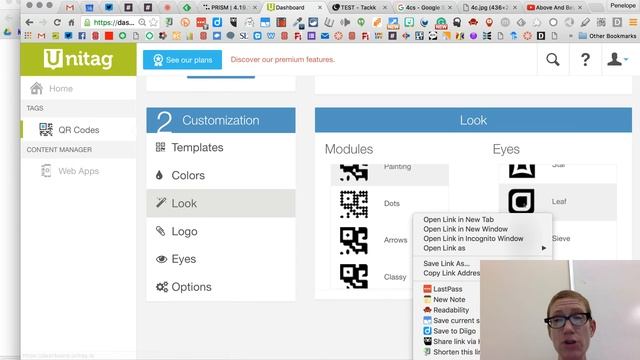The width and height of the screenshot is (640, 360).
Task: Click the Unitag logo
Action: pyautogui.click(x=78, y=60)
